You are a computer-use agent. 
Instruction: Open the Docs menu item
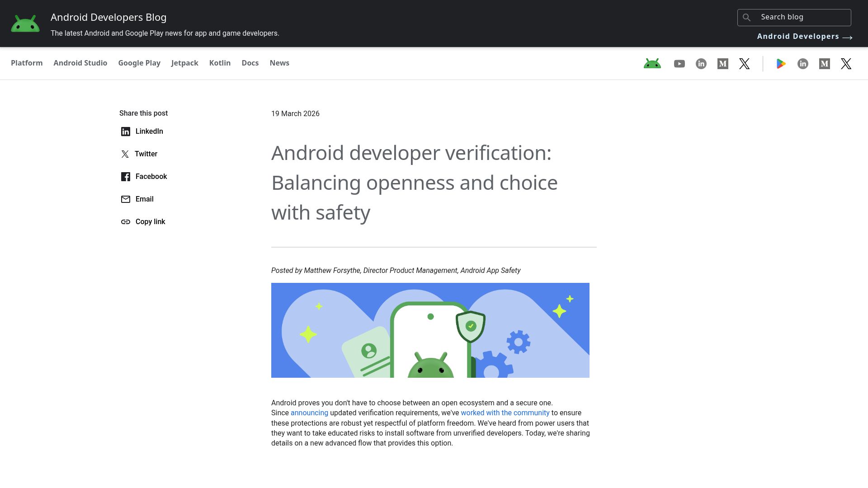(x=250, y=63)
